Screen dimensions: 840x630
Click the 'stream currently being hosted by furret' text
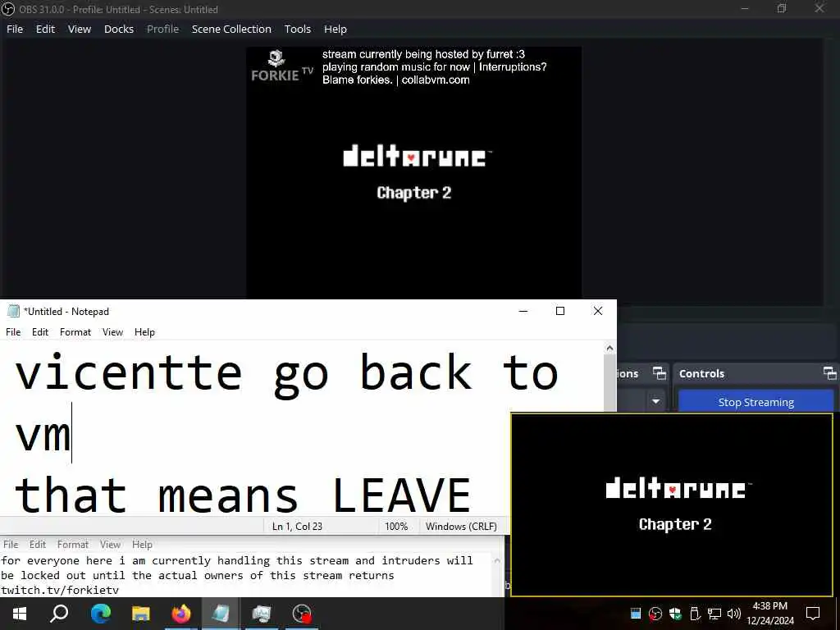(x=423, y=54)
